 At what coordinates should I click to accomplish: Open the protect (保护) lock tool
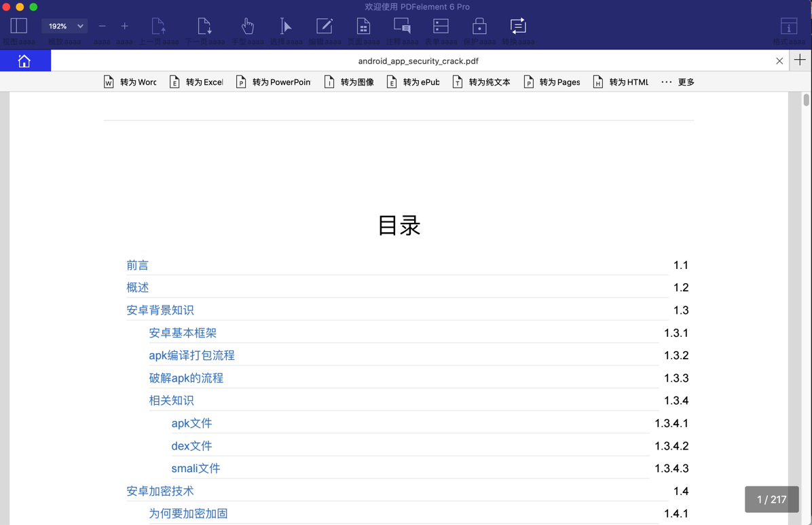pos(479,26)
